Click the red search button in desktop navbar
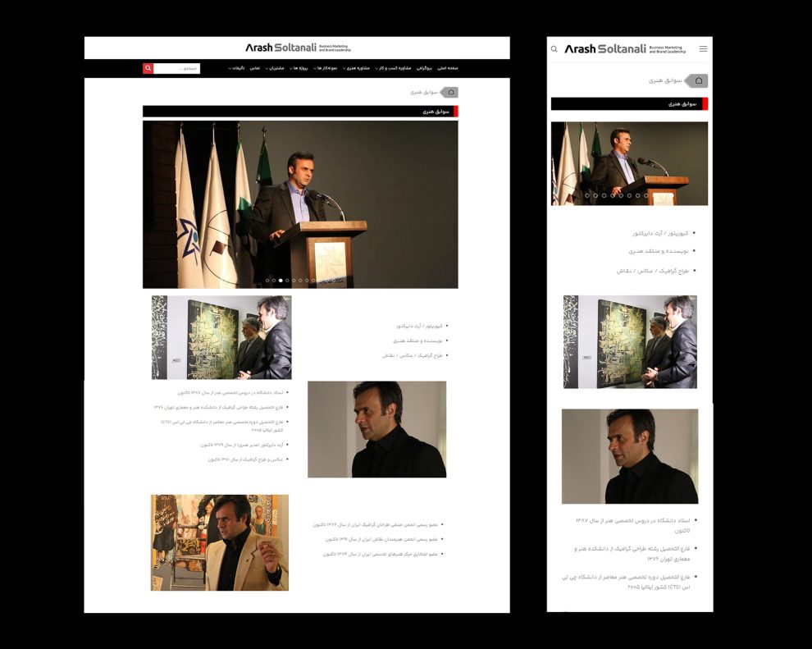Image resolution: width=812 pixels, height=649 pixels. [x=148, y=69]
